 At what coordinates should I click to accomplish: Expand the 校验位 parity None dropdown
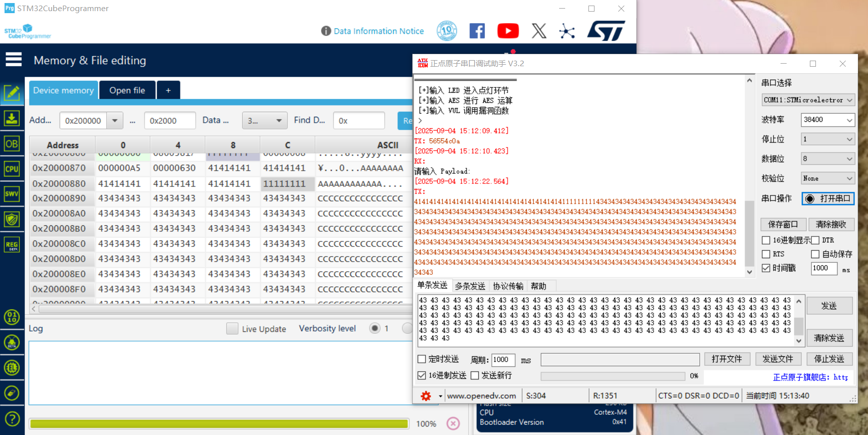pos(828,178)
